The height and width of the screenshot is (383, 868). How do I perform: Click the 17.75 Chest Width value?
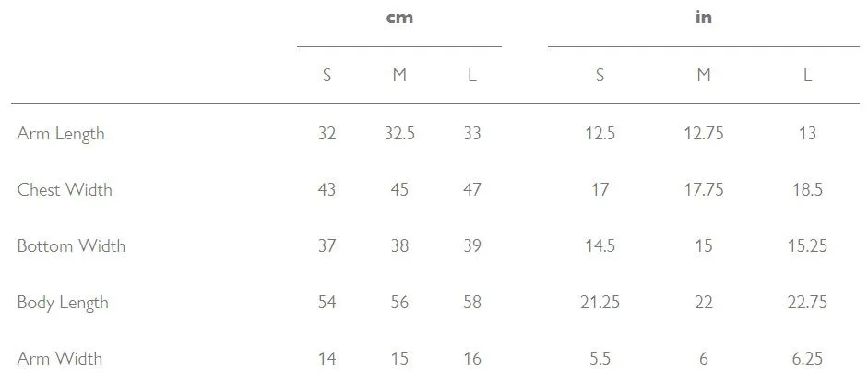coord(704,190)
